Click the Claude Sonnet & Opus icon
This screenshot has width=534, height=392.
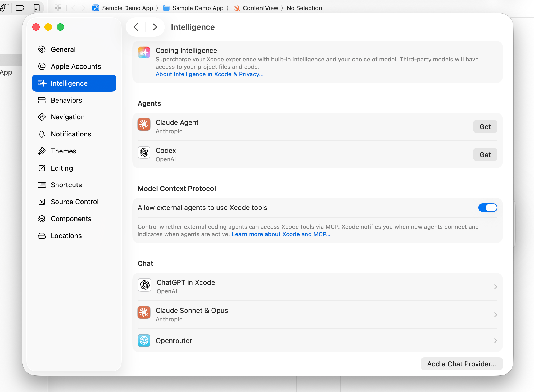(x=144, y=313)
